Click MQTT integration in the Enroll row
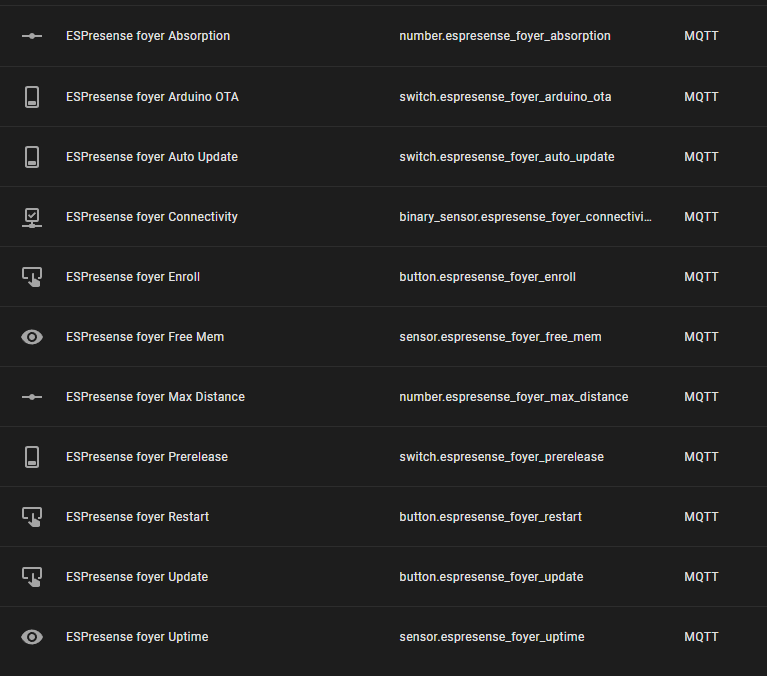Viewport: 767px width, 676px height. [x=701, y=277]
